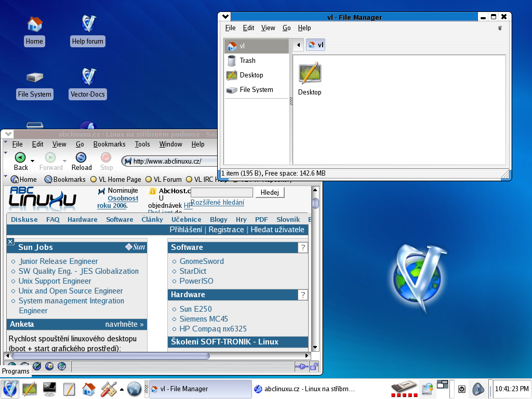Open the panel launcher drawer arrow

pyautogui.click(x=122, y=390)
